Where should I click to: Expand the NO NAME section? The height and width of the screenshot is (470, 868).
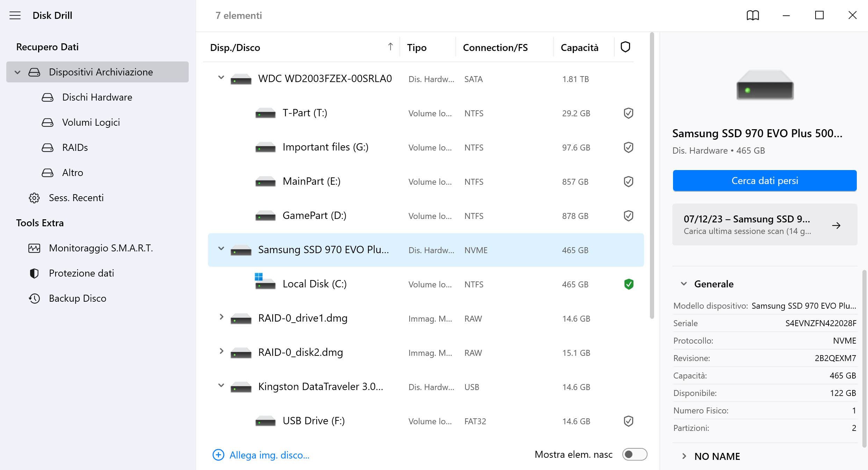point(684,456)
